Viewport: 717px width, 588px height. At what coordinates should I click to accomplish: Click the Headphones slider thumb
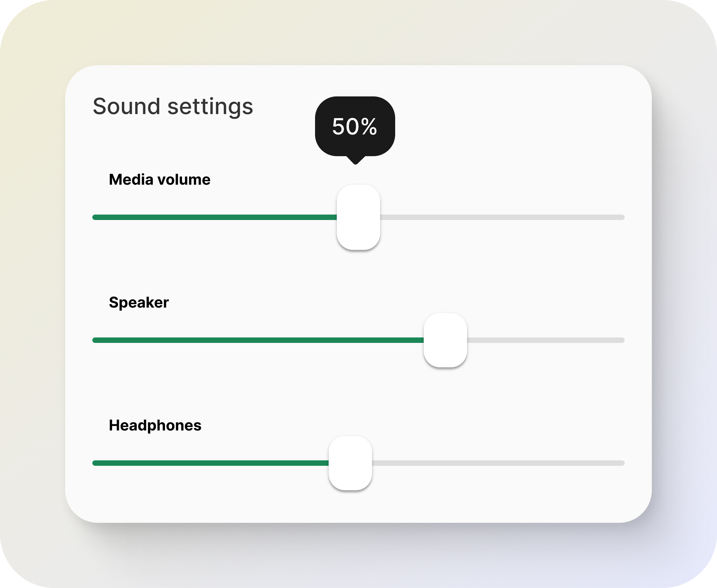[350, 463]
